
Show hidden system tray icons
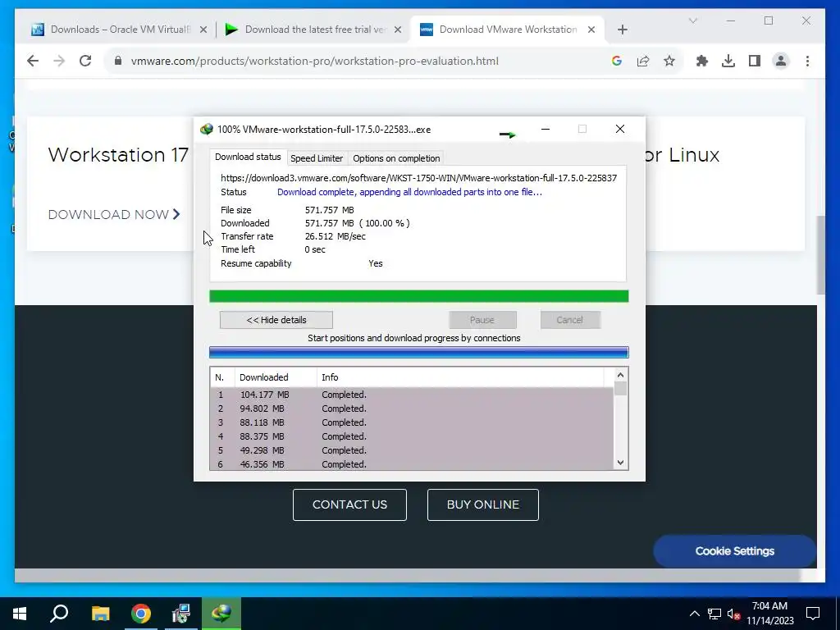pyautogui.click(x=694, y=614)
